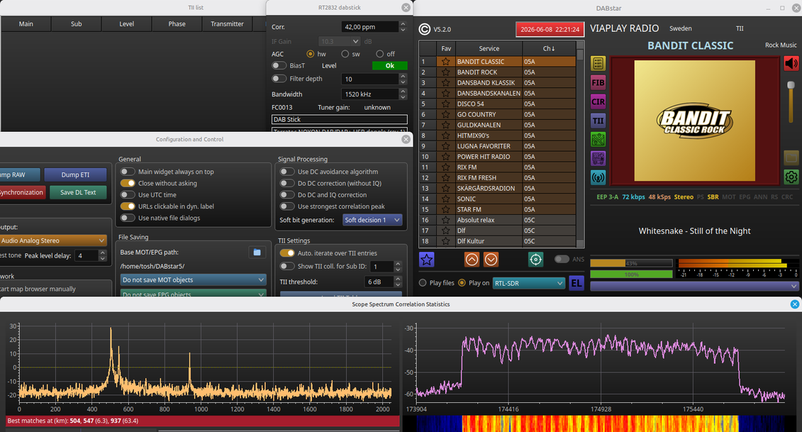
Task: Click the service list vertical scrollbar
Action: (580, 145)
